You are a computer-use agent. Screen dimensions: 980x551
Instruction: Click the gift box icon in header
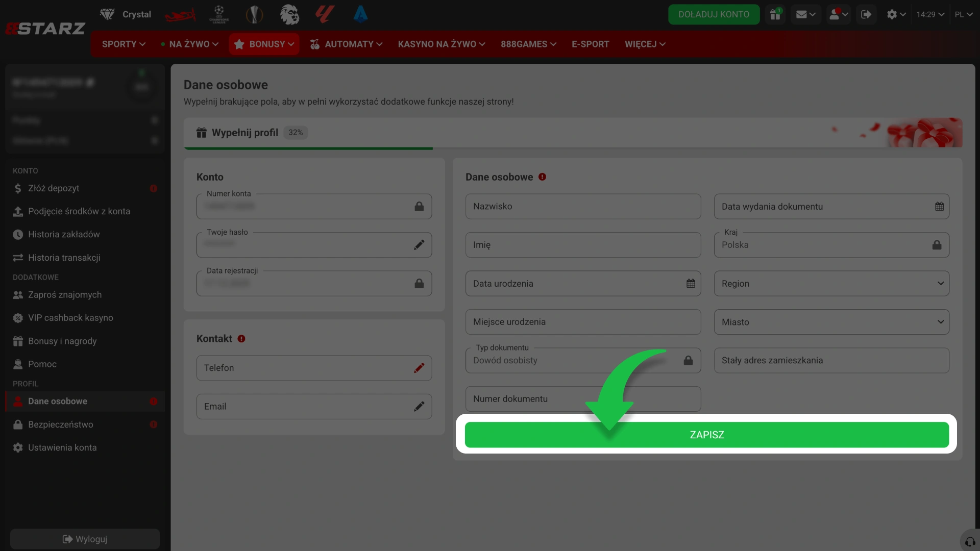point(775,14)
